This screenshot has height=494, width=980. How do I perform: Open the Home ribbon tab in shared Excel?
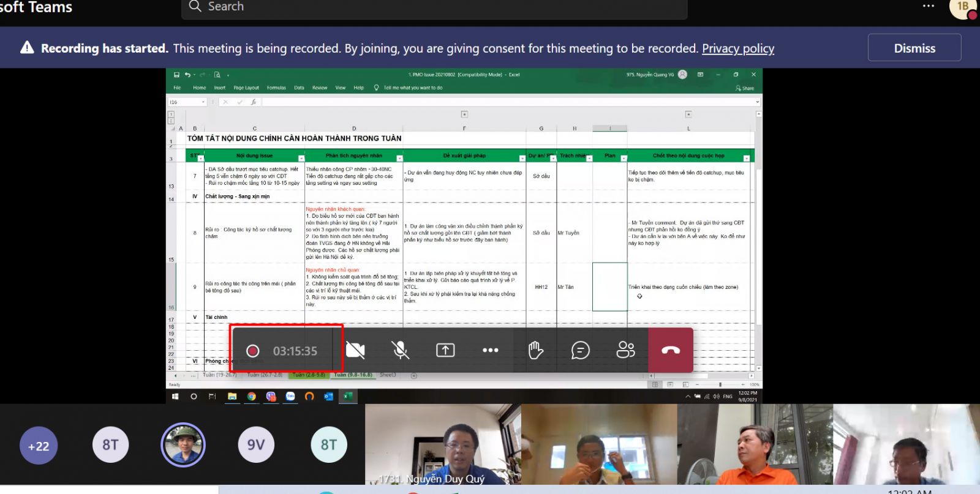click(200, 88)
